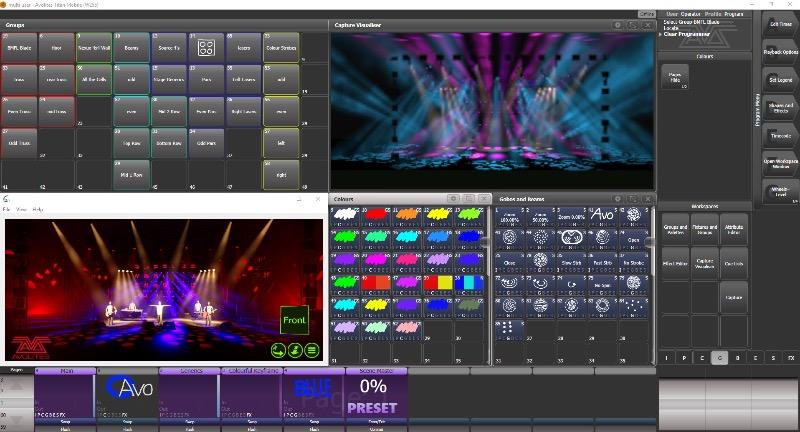
Task: Click the camera rotate icon in visualiser window
Action: 278,350
